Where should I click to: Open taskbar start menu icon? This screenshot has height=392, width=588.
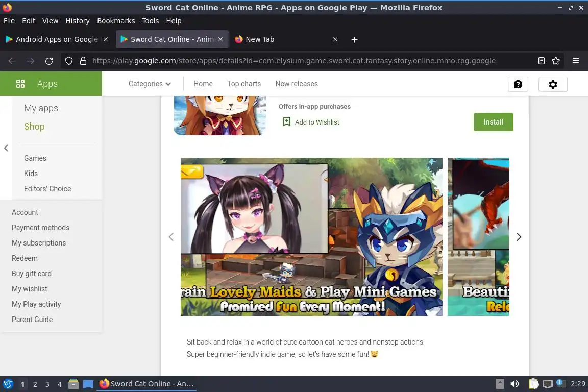click(x=8, y=384)
